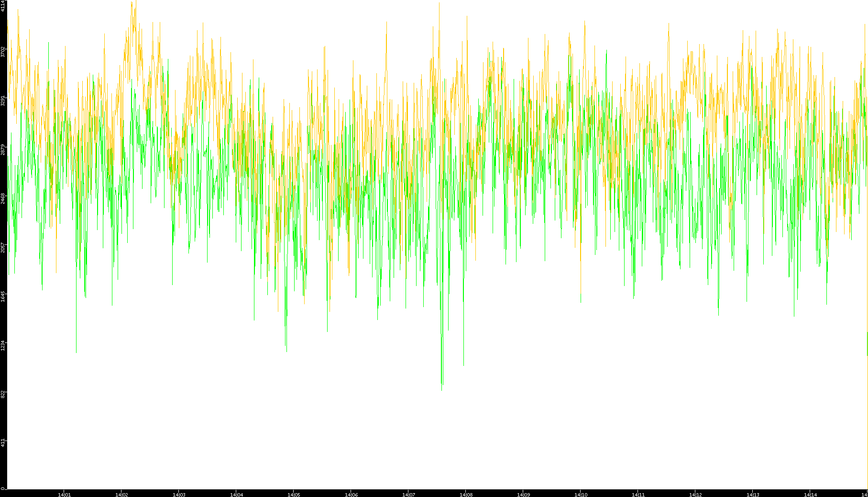This screenshot has height=497, width=868.
Task: Select the 2879 vertical axis value
Action: (3, 150)
